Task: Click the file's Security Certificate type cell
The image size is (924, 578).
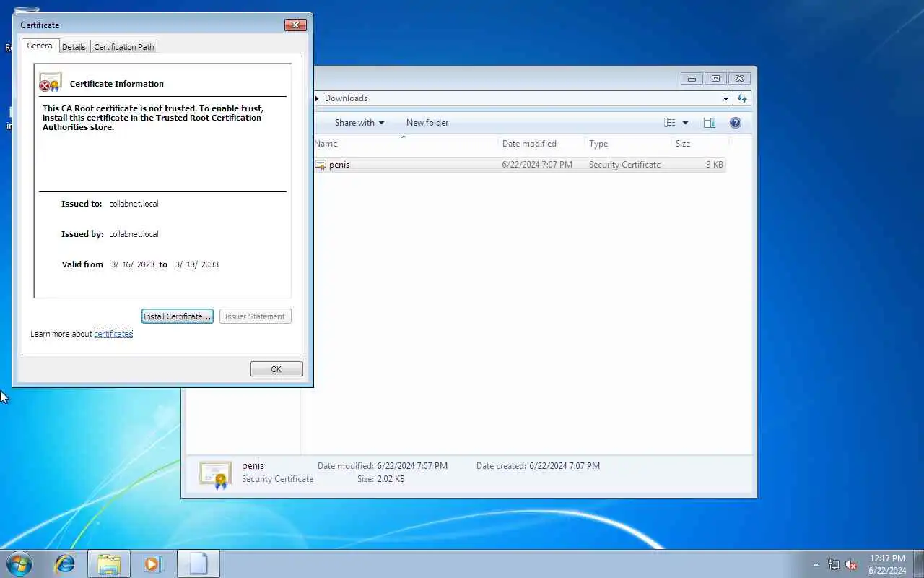Action: pos(624,165)
